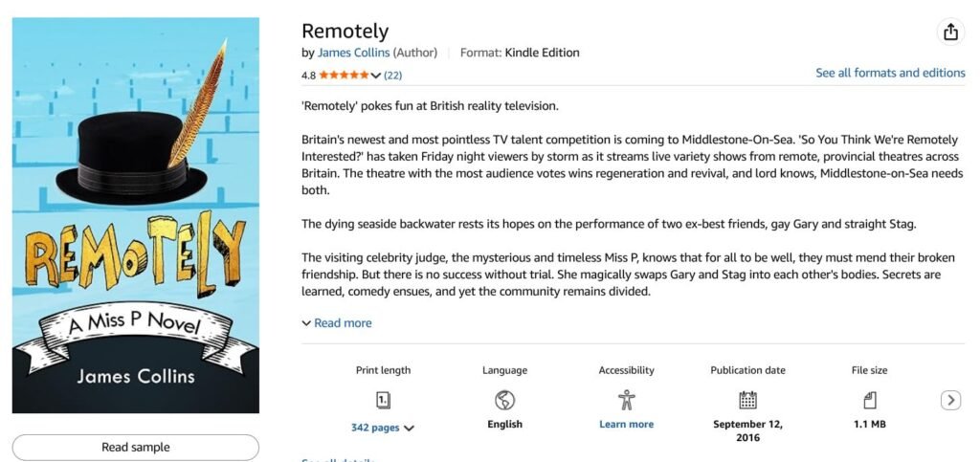
Task: Click the publication date calendar icon
Action: click(747, 400)
